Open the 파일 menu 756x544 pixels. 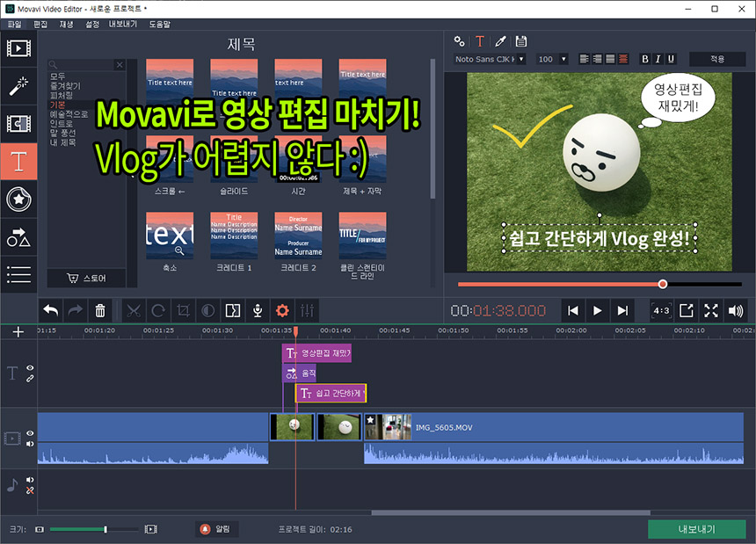tap(14, 24)
